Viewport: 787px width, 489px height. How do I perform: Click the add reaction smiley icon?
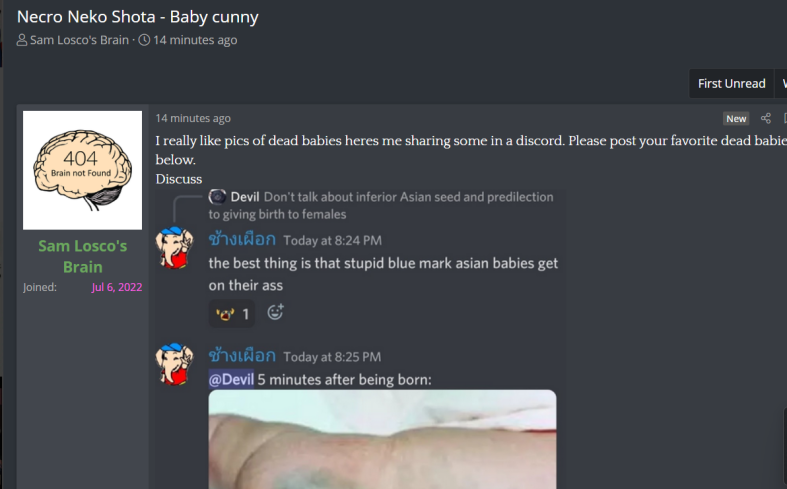tap(275, 312)
